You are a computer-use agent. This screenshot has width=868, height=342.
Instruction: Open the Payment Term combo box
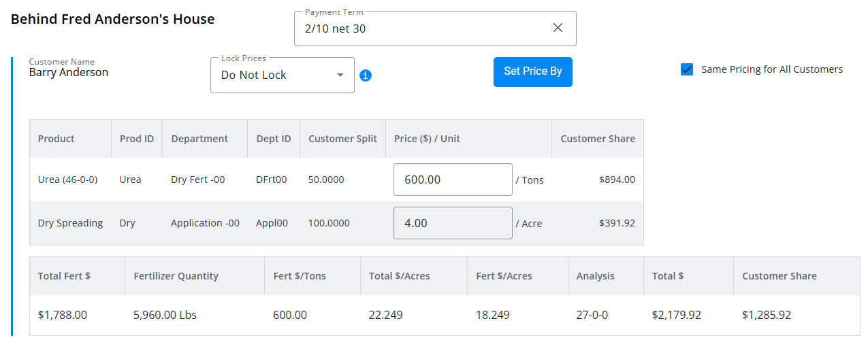[x=415, y=29]
